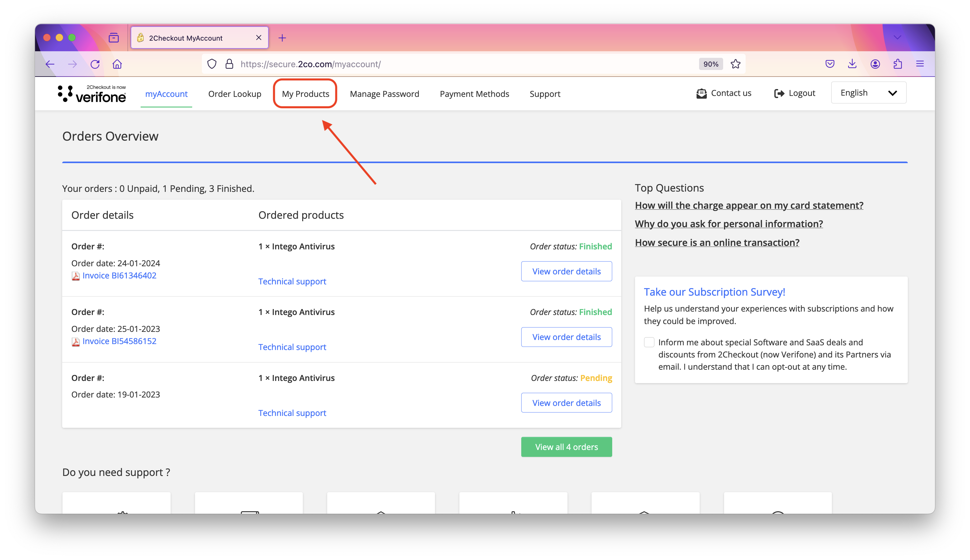The height and width of the screenshot is (560, 970).
Task: Technical support link for 19-01-2023 order
Action: 292,413
